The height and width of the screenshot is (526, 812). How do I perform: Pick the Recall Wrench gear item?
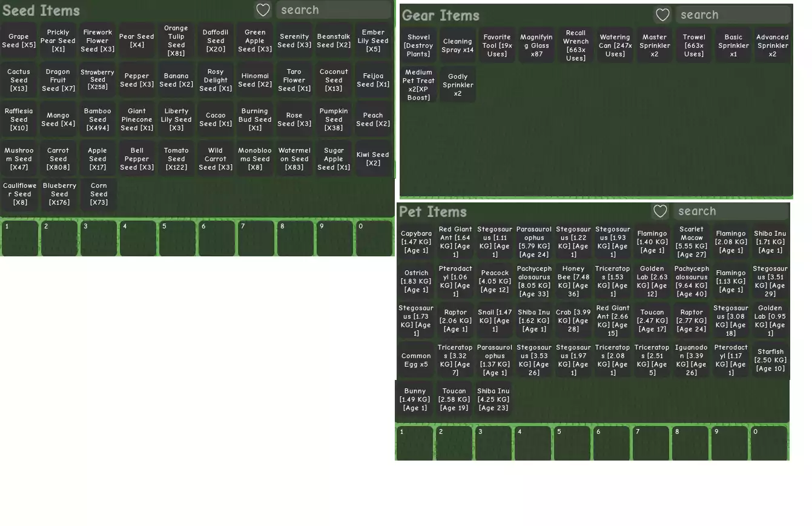(x=575, y=45)
